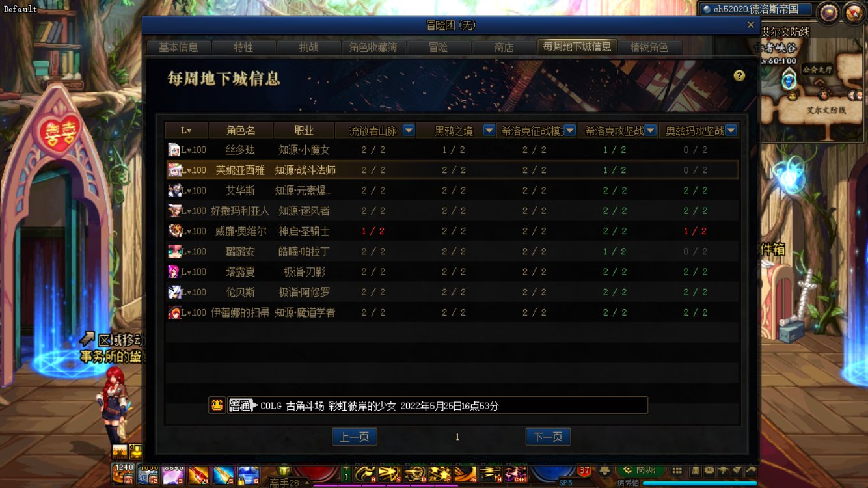Open the 希洛克征战模式 column dropdown
Viewport: 868px width, 488px height.
(x=570, y=130)
